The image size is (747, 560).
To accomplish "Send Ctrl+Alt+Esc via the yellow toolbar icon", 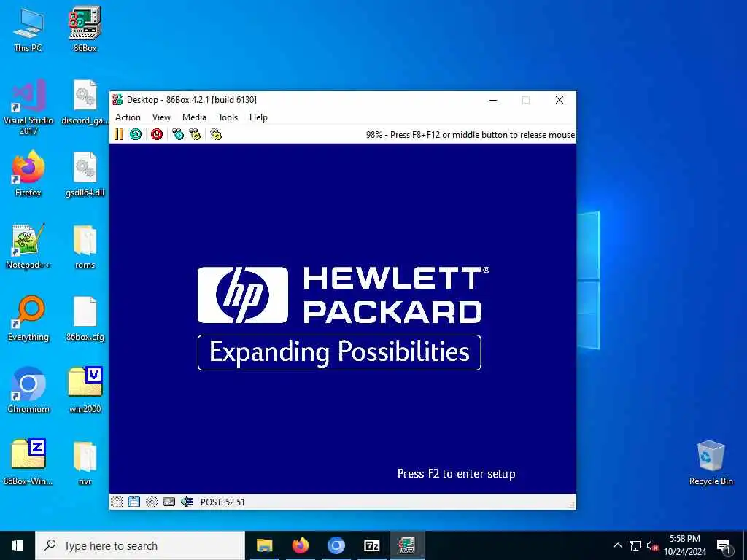I will click(195, 134).
